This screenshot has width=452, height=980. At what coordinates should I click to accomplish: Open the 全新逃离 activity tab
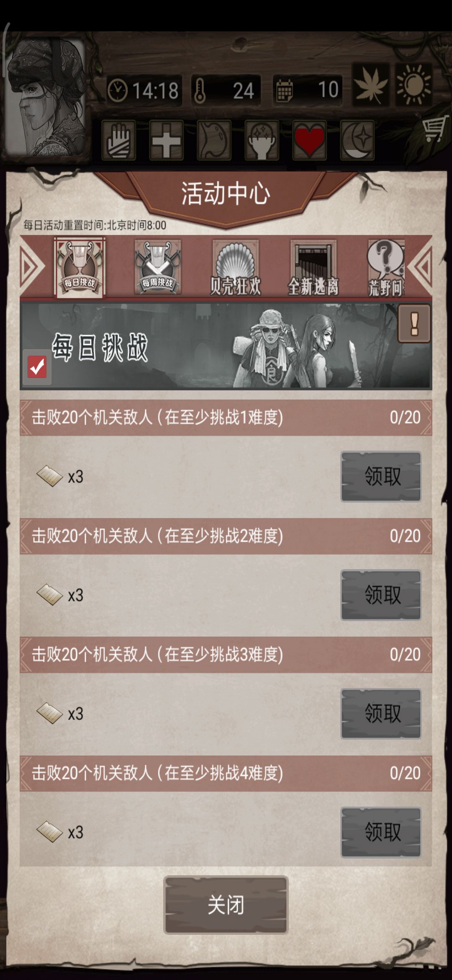click(313, 268)
